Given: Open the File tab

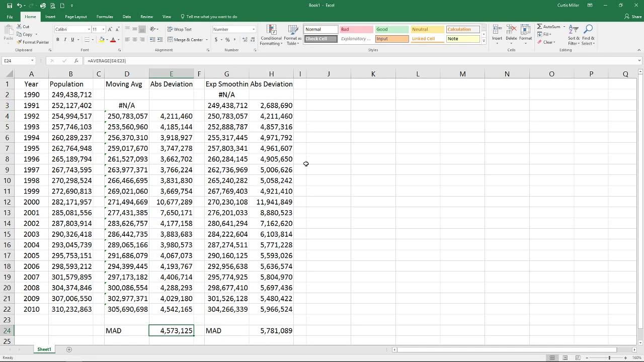Looking at the screenshot, I should click(x=10, y=17).
